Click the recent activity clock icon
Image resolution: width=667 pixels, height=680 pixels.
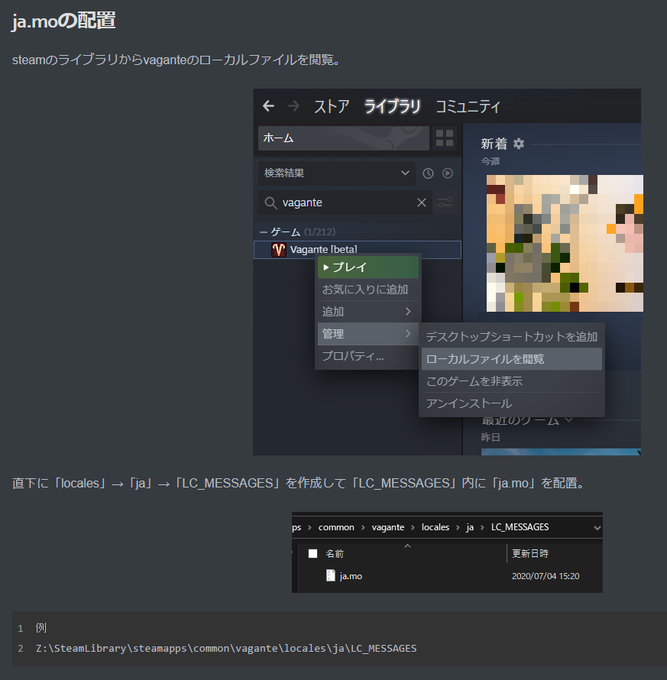428,173
